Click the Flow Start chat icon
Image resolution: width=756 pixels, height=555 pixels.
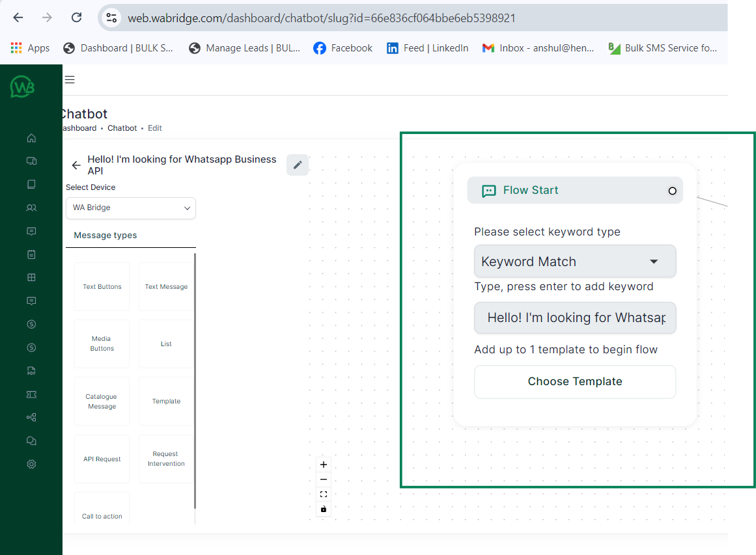[x=489, y=191]
